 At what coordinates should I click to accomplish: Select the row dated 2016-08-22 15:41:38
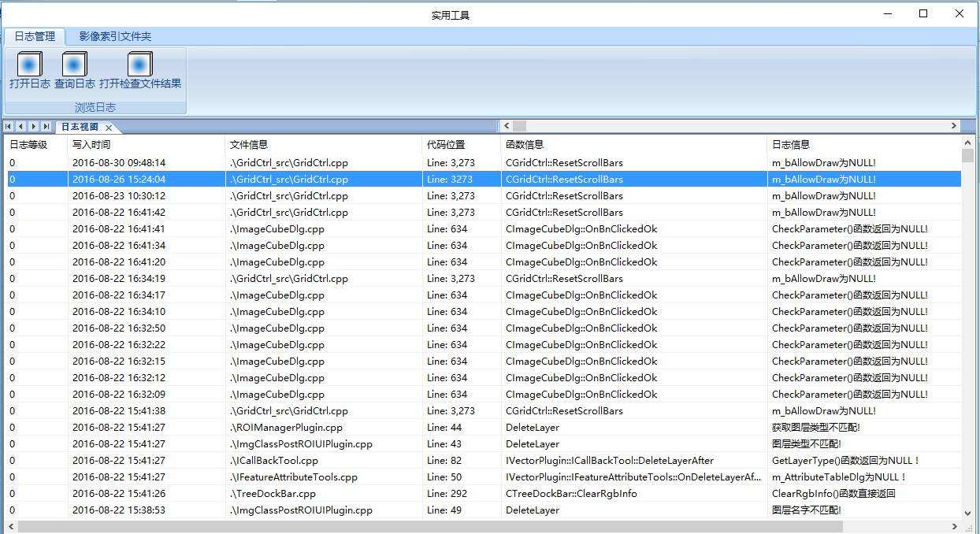point(484,411)
